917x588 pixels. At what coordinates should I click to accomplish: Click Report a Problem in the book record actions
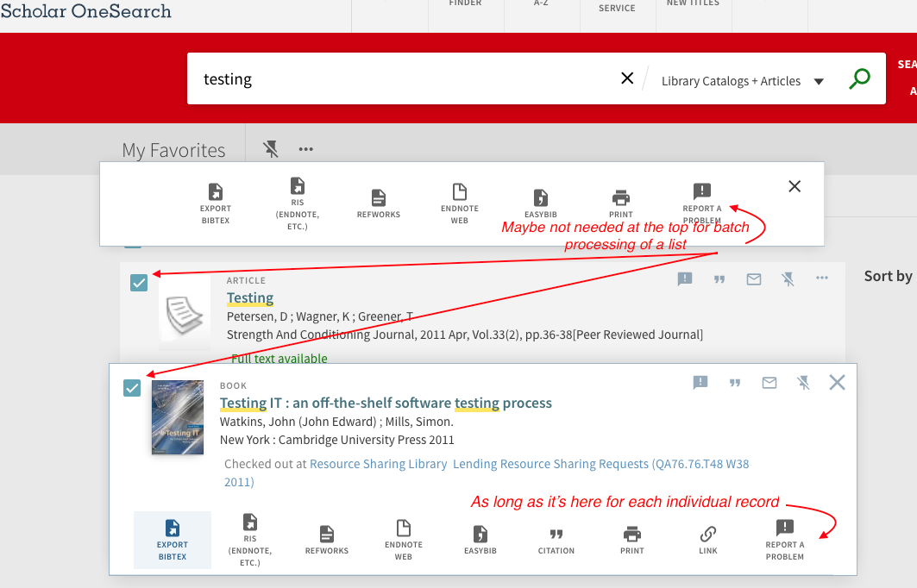pos(784,539)
